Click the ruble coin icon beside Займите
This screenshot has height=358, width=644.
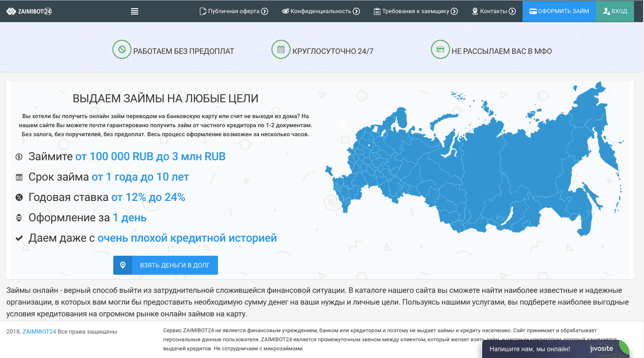(x=19, y=156)
